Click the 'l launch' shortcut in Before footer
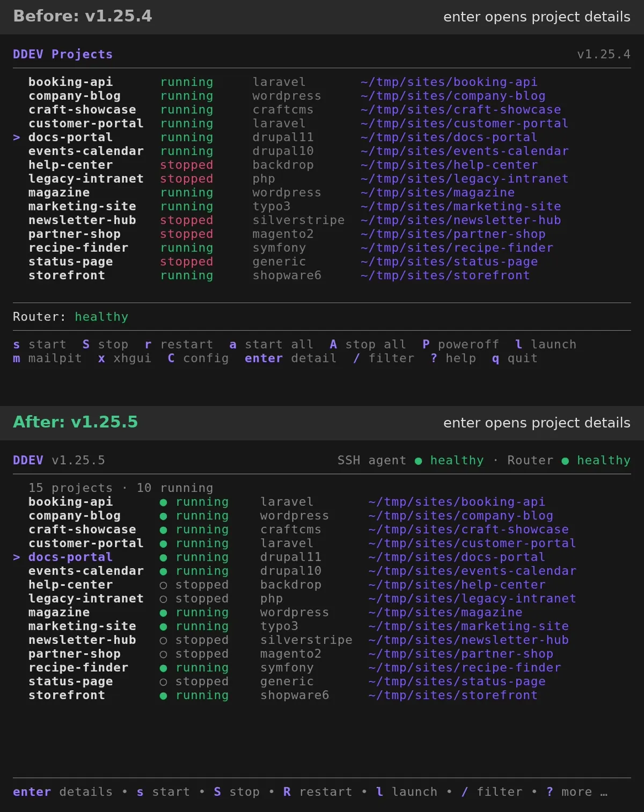Screen dimensions: 644x812 coord(545,344)
